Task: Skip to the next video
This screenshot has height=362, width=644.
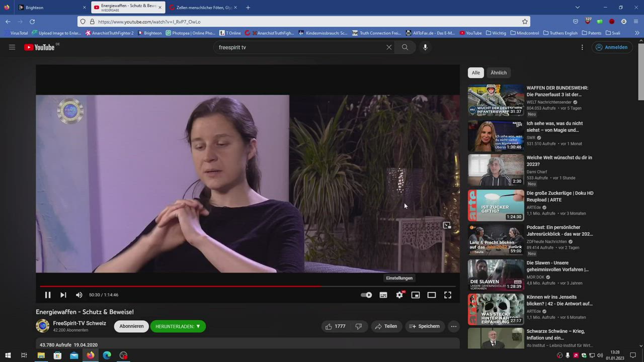Action: pos(63,295)
